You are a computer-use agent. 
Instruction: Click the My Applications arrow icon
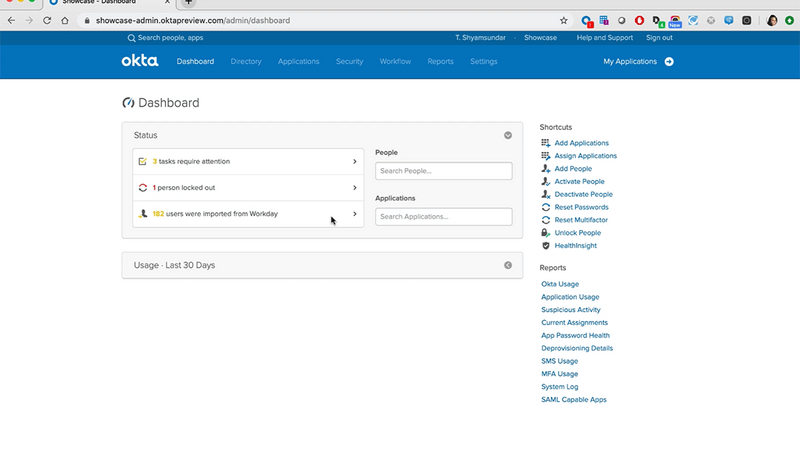click(x=669, y=61)
